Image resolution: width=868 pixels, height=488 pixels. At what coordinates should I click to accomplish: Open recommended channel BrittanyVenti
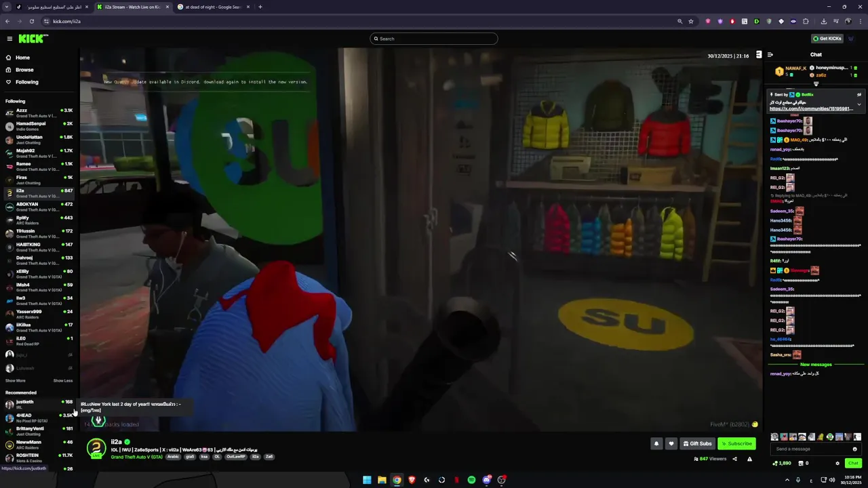39,430
